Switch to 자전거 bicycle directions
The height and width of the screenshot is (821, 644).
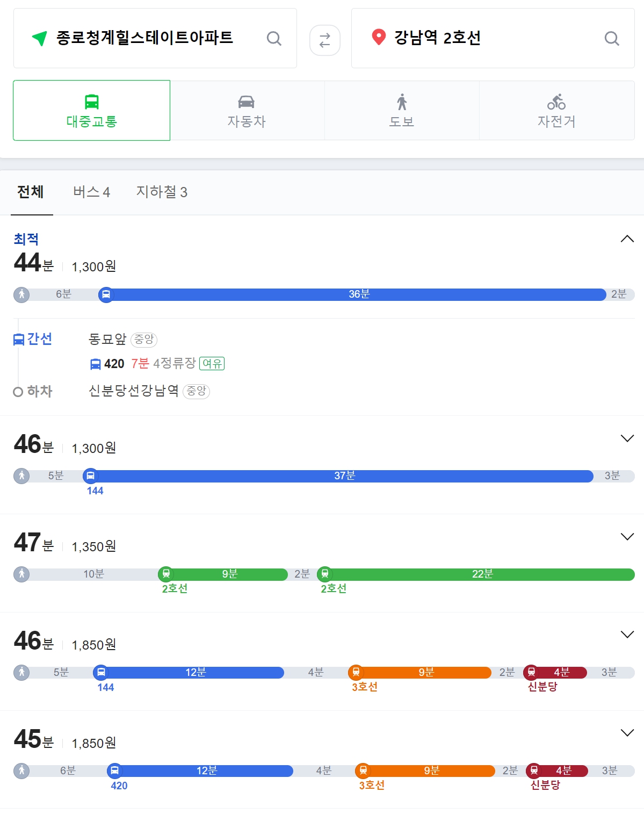point(556,111)
